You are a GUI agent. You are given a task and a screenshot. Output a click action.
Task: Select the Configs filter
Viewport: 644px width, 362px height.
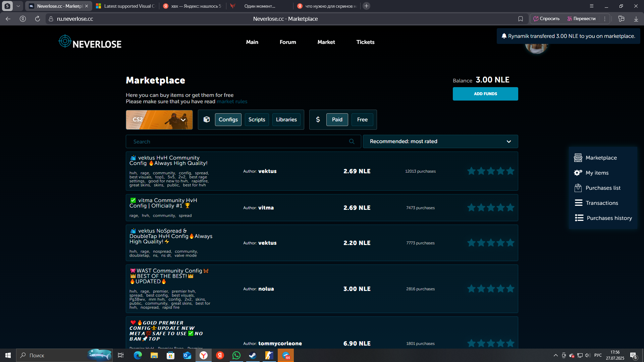coord(228,120)
